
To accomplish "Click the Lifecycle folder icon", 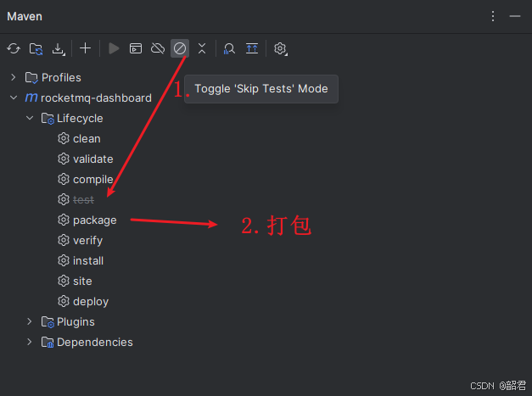I will tap(48, 119).
